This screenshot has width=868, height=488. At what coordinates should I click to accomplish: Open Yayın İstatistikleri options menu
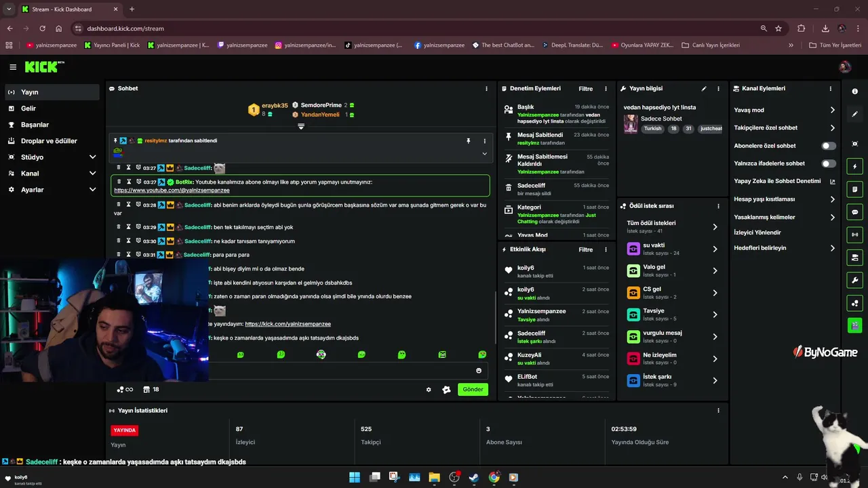[x=719, y=411]
